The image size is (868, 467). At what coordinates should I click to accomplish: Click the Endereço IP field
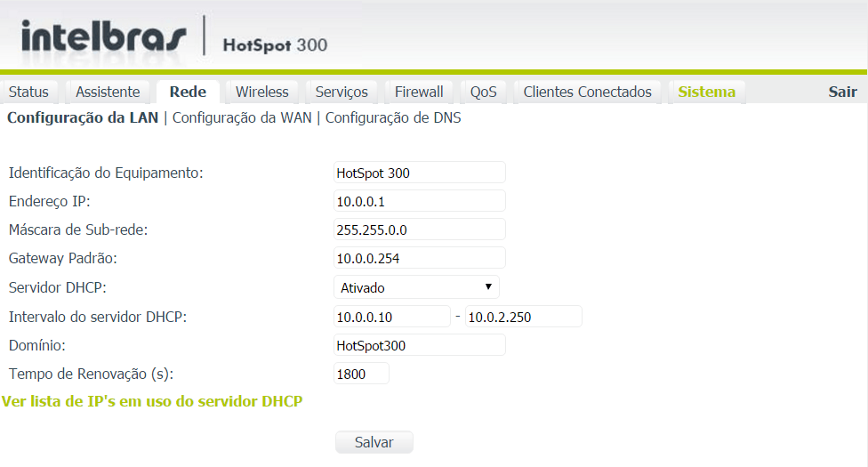coord(420,201)
